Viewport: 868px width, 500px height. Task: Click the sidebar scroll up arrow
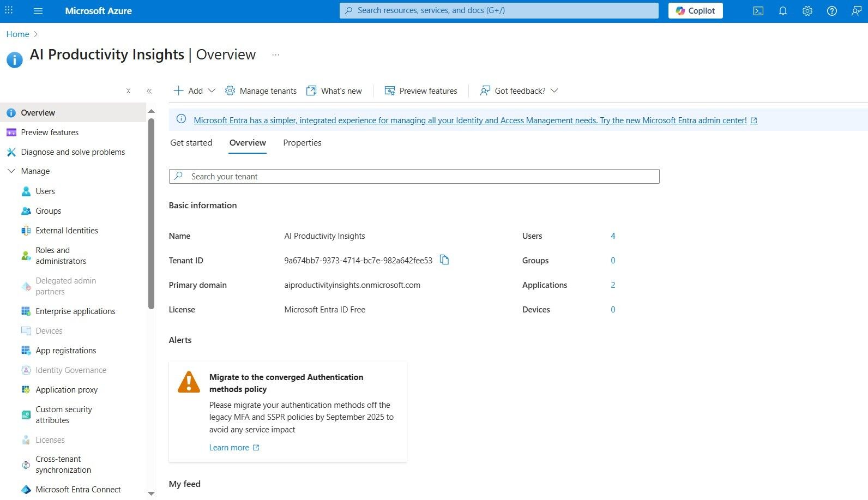151,111
